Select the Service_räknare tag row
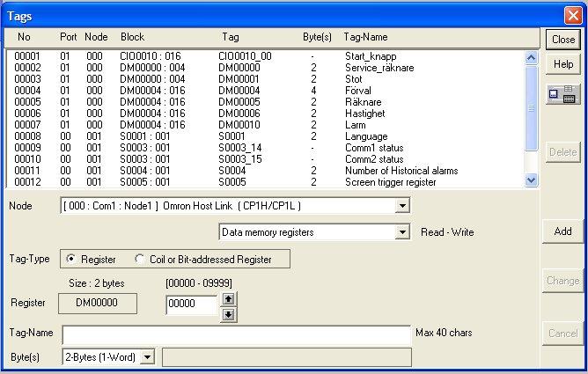Viewport: 588px width, 374px height. coord(264,68)
